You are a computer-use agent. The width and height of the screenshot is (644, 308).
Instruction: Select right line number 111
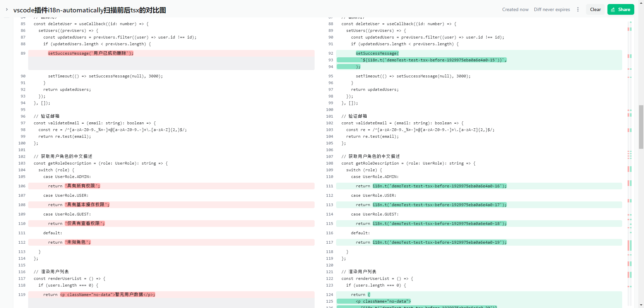329,186
